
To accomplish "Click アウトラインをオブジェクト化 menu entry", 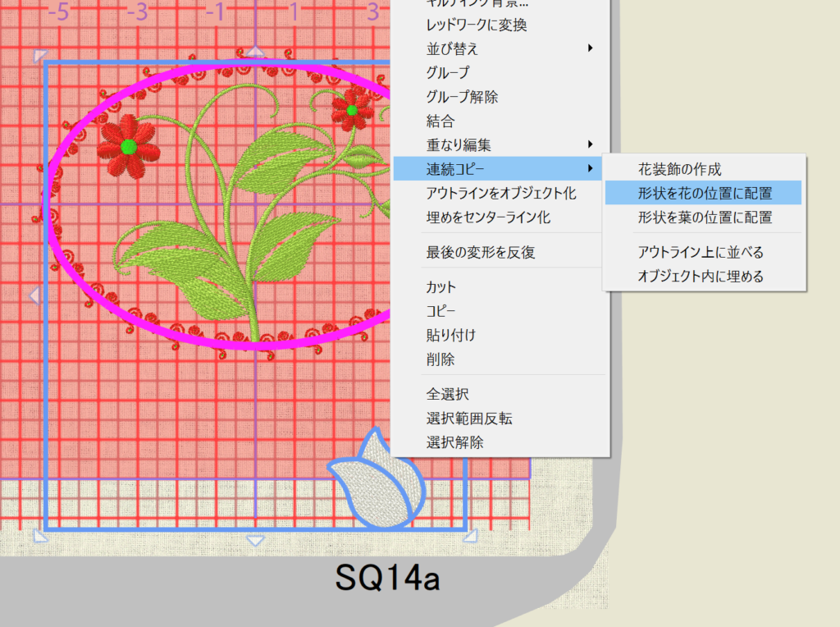I will point(500,194).
